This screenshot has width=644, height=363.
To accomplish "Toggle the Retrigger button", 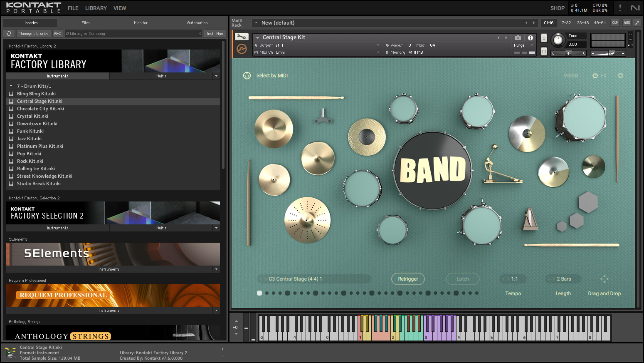I will tap(408, 279).
